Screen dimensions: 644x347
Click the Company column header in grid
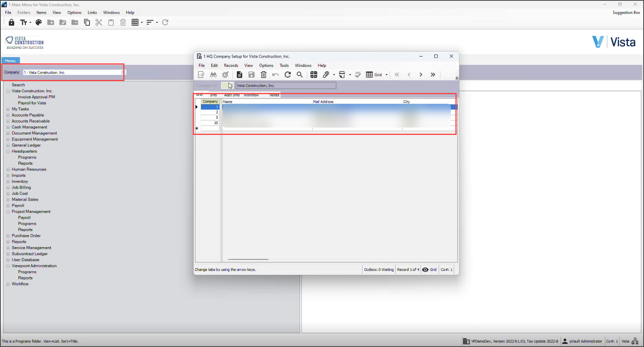pos(210,101)
